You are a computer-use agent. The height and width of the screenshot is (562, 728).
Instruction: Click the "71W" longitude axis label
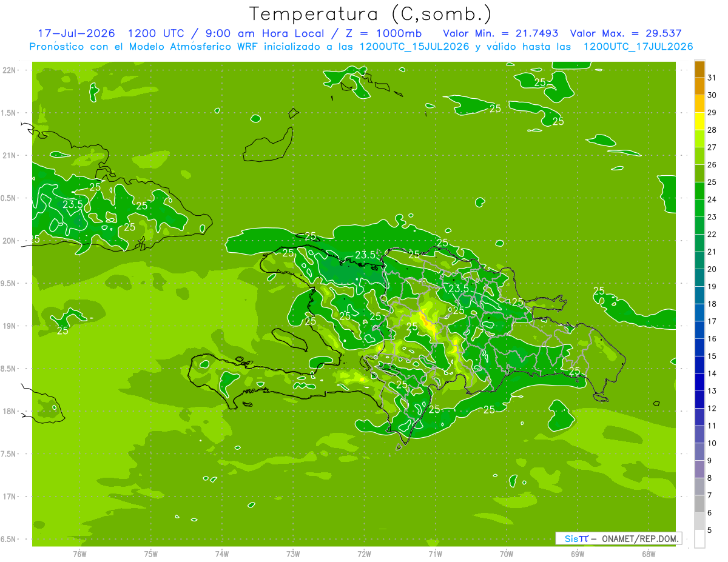pyautogui.click(x=435, y=554)
